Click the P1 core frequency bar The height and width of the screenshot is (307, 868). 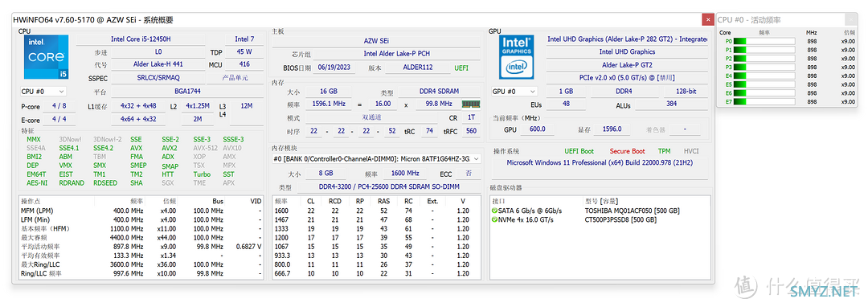click(764, 50)
